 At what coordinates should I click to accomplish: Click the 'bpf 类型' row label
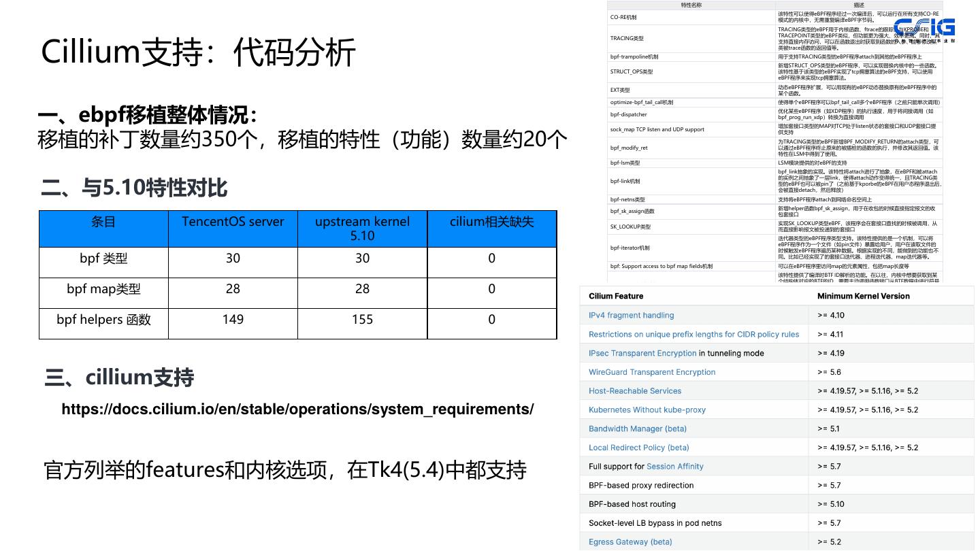(103, 258)
